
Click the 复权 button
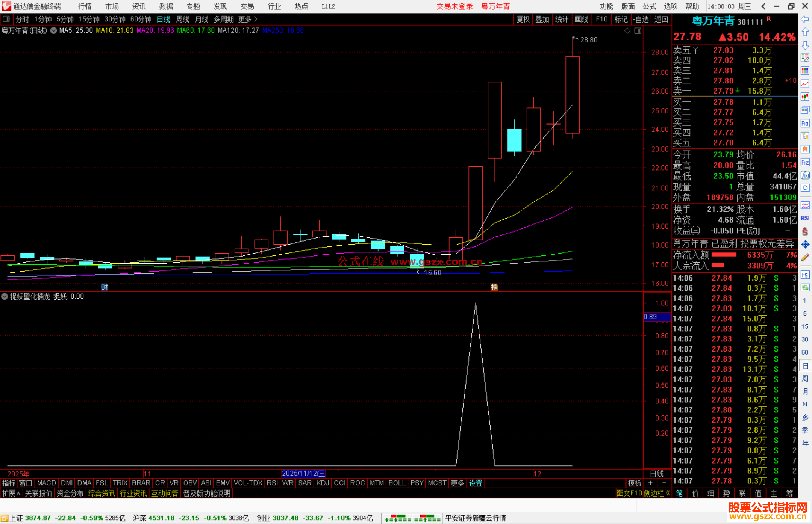pos(523,19)
